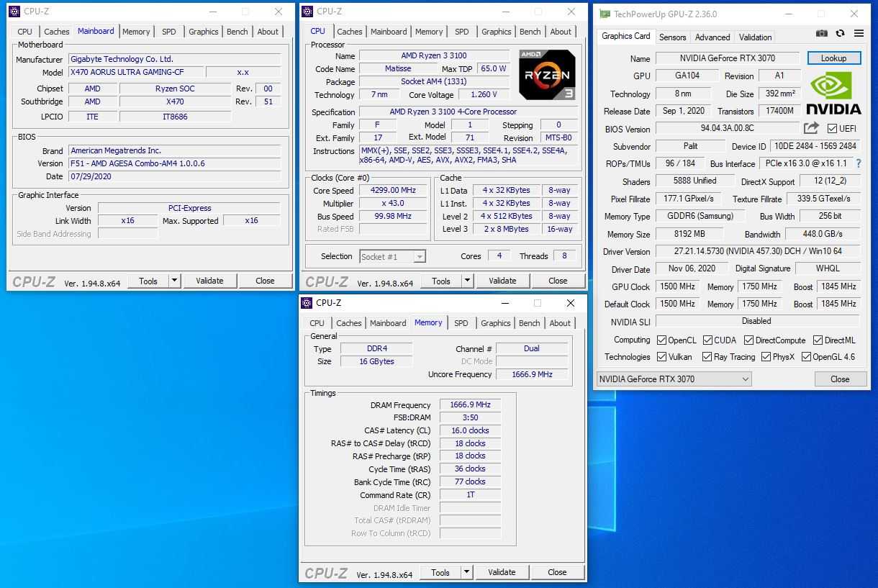This screenshot has height=588, width=878.
Task: Open the Advanced tab in GPU-Z
Action: 712,37
